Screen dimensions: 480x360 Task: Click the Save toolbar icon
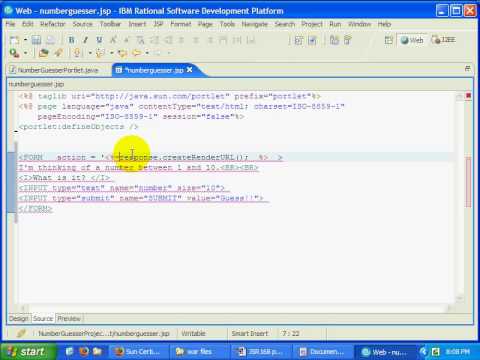click(36, 40)
